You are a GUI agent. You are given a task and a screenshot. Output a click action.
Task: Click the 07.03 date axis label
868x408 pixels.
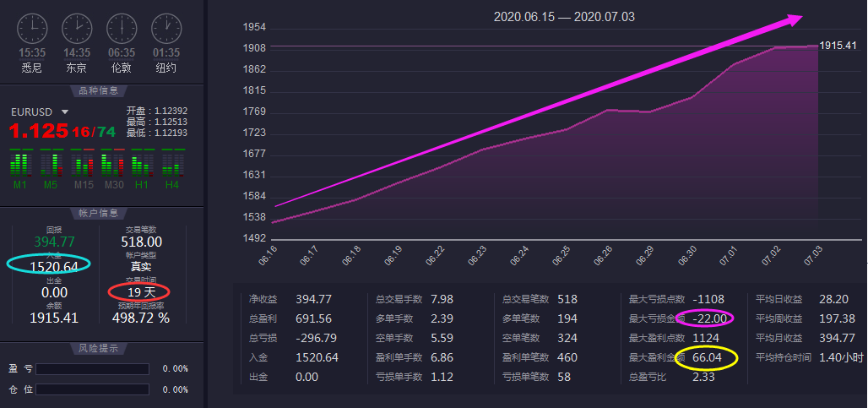tap(812, 256)
